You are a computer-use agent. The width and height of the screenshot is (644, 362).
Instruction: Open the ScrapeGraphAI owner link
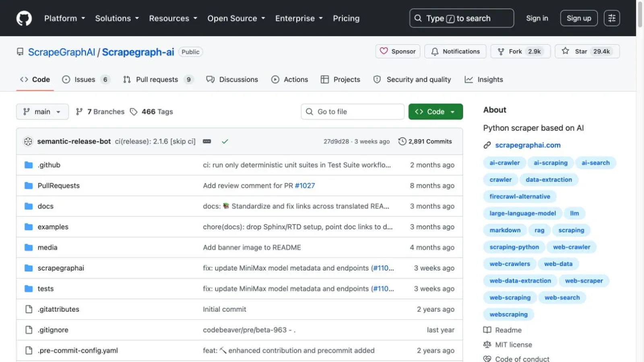[x=62, y=52]
